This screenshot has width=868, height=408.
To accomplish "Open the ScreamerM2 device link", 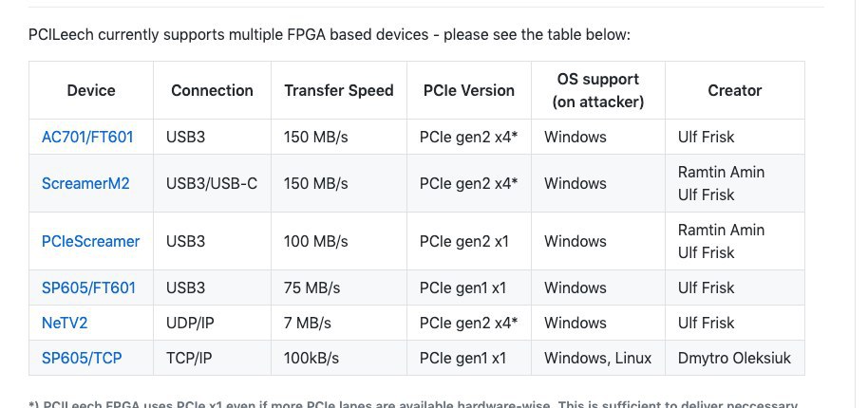I will tap(85, 183).
